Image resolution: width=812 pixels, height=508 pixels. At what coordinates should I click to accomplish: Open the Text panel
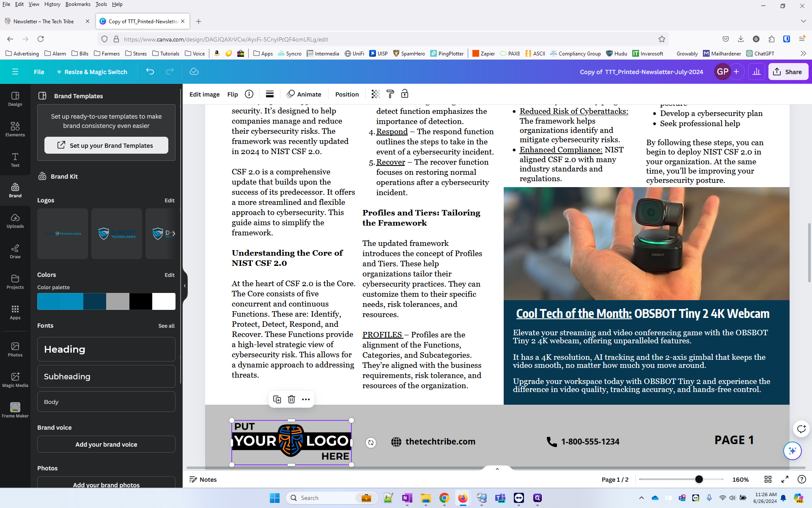[x=15, y=160]
